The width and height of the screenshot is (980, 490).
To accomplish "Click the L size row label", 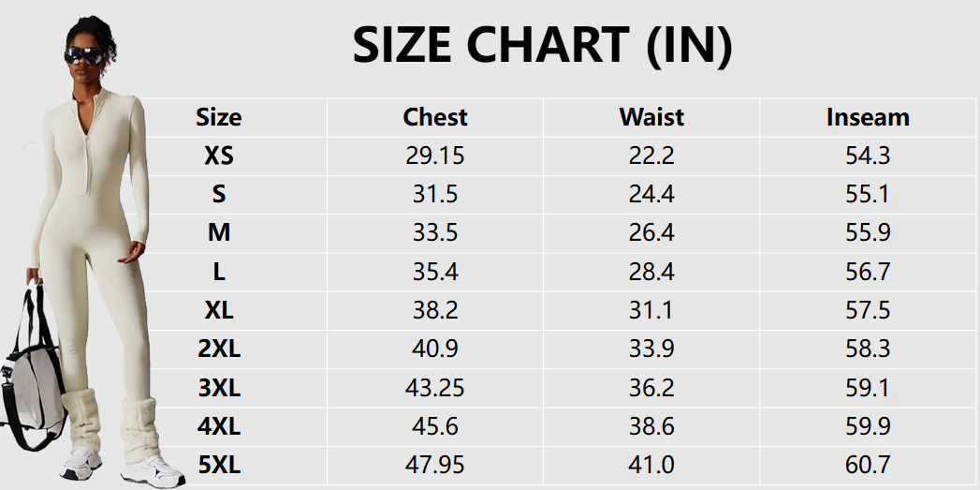I will (x=218, y=273).
